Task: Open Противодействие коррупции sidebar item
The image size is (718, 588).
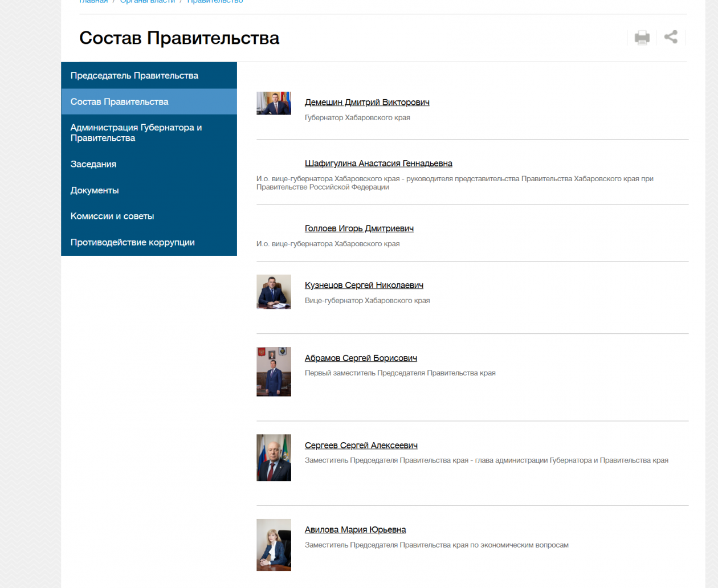Action: [x=149, y=242]
